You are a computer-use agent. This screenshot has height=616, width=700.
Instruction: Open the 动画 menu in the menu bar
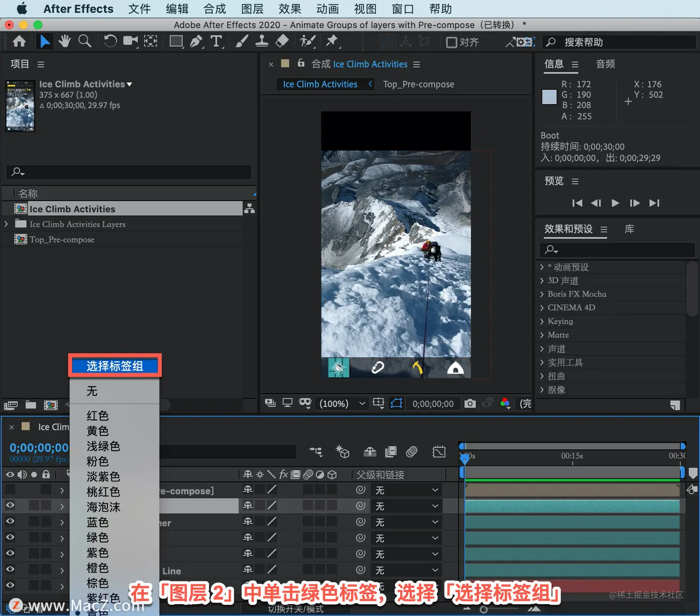[328, 9]
